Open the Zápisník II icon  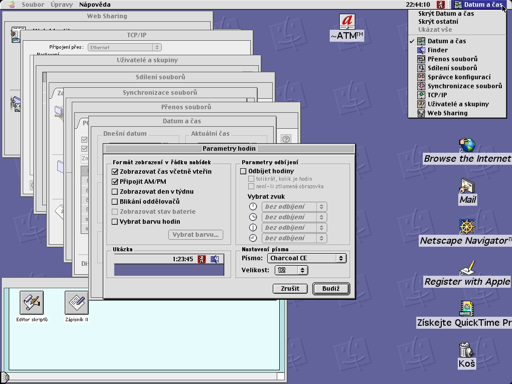[x=76, y=302]
